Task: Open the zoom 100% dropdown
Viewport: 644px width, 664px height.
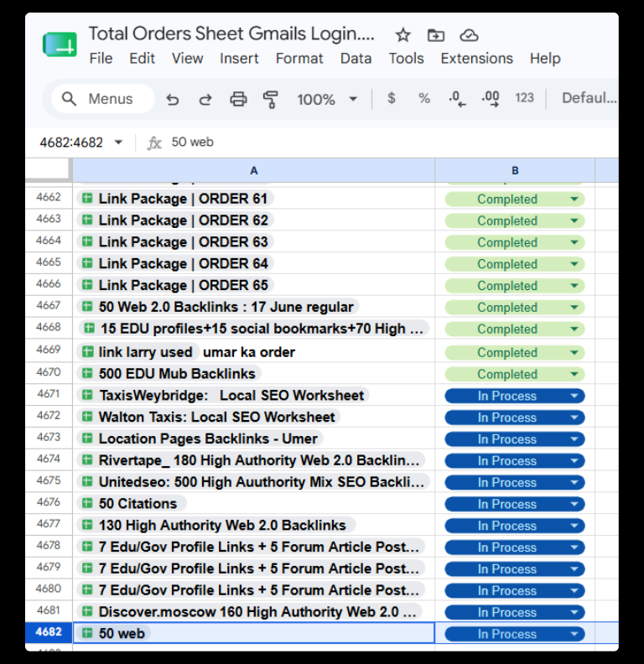Action: click(327, 99)
